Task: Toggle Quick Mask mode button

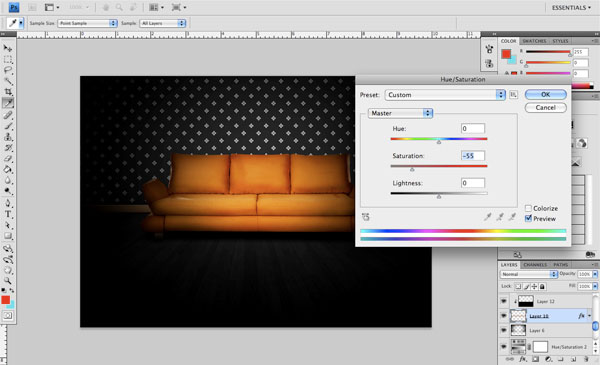Action: 8,316
